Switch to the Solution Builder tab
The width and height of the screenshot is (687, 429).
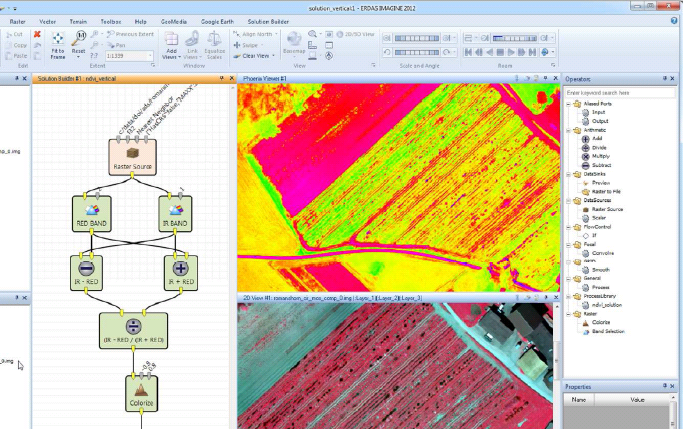[268, 21]
